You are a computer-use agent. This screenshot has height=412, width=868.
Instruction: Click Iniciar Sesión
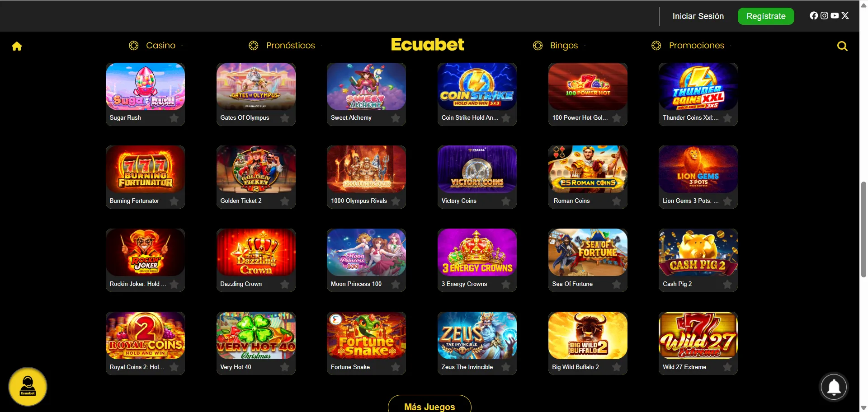[698, 16]
